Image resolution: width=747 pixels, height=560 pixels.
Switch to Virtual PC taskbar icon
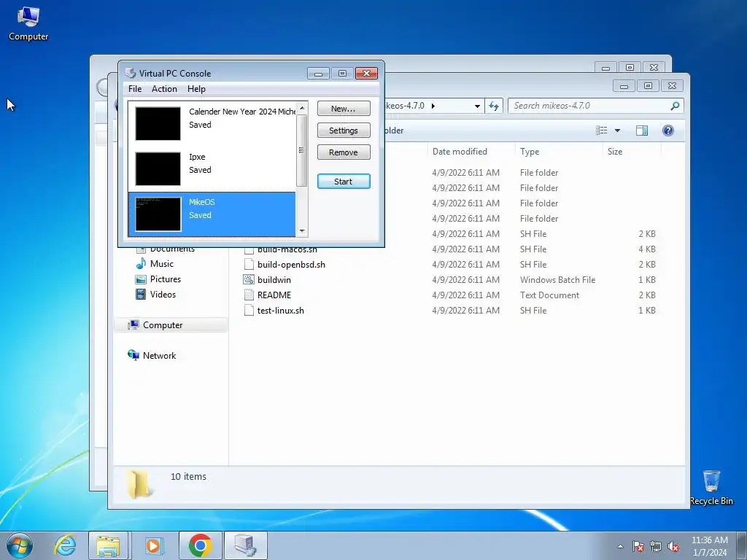pos(245,545)
